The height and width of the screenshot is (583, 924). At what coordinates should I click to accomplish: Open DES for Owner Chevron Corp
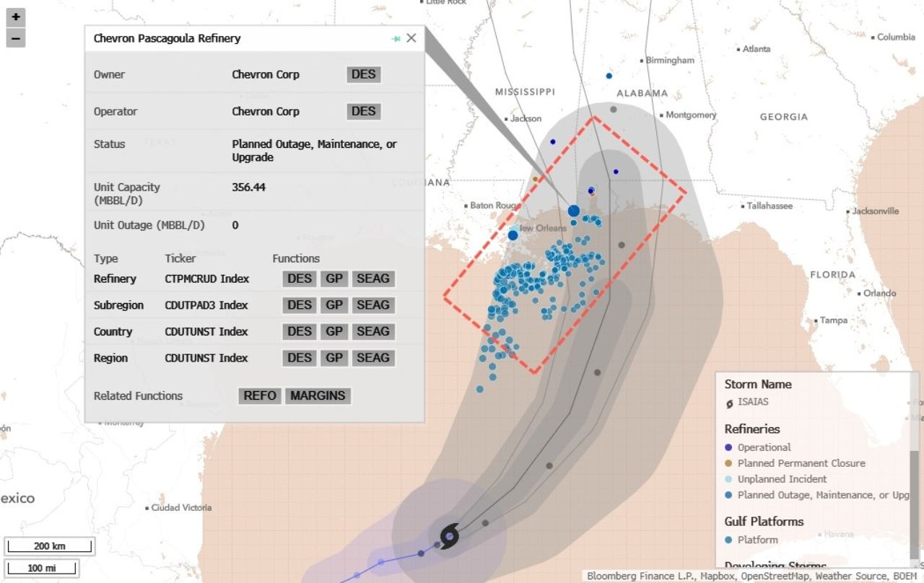(x=364, y=74)
